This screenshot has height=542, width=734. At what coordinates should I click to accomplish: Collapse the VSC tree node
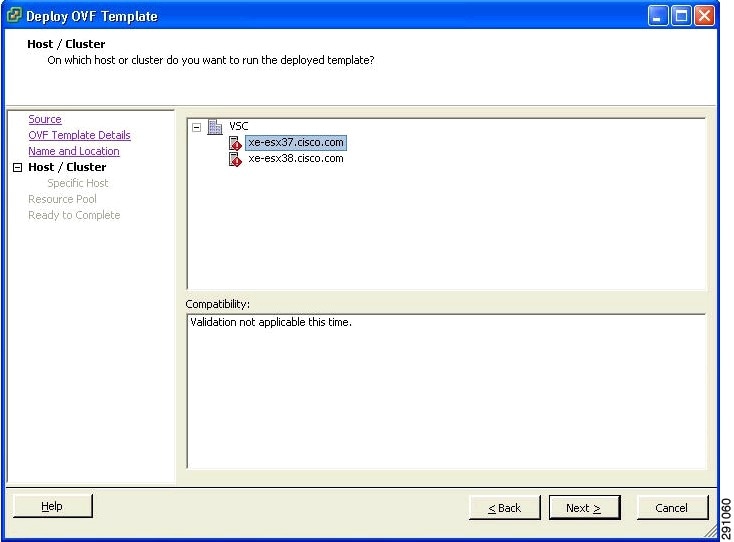point(197,127)
